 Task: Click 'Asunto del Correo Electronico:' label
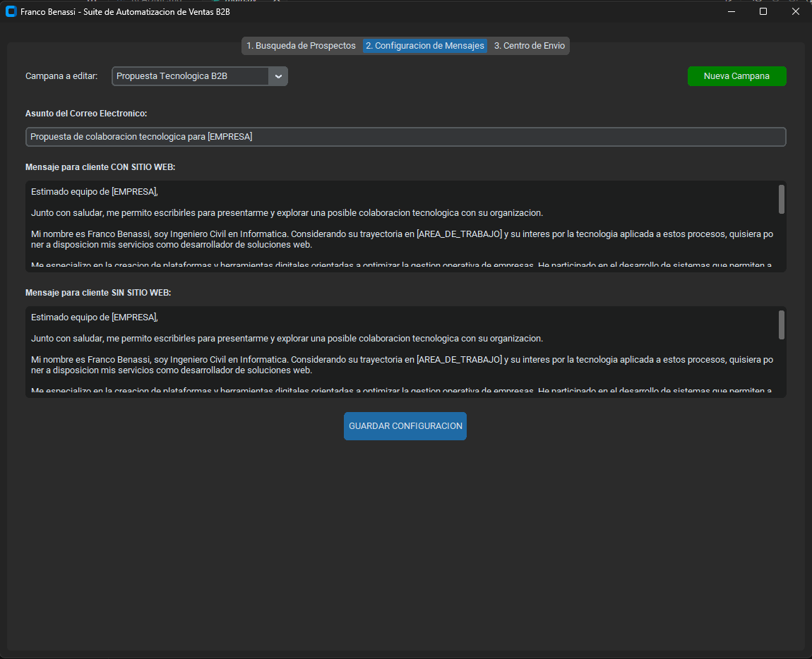pos(86,114)
